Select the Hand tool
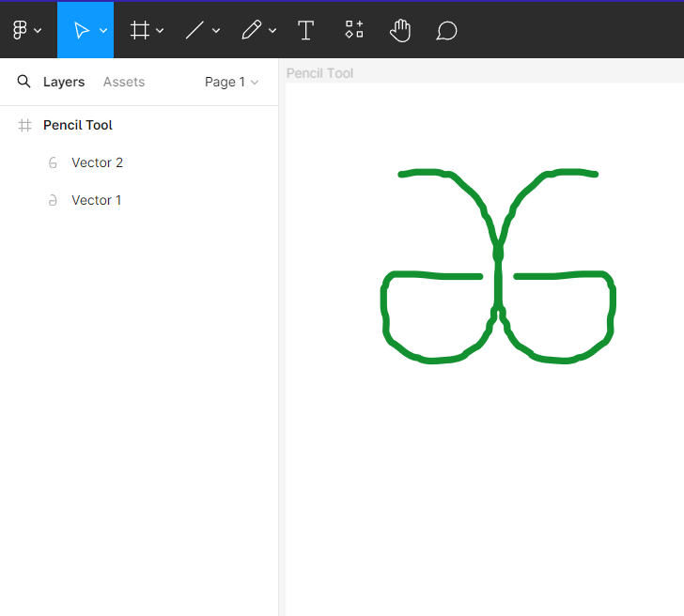 [400, 30]
